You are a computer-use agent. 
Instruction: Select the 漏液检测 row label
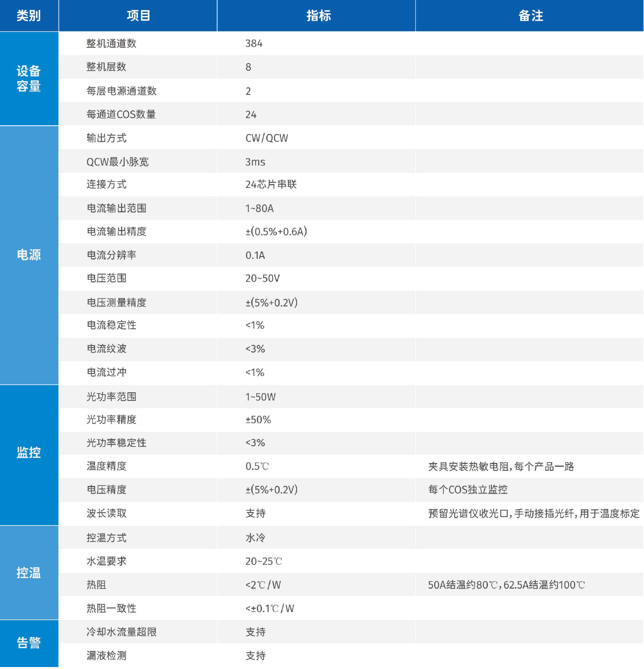(x=106, y=656)
